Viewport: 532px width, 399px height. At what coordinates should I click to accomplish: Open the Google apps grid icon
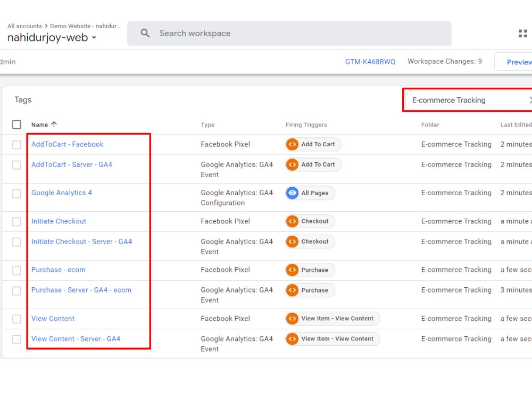tap(524, 34)
